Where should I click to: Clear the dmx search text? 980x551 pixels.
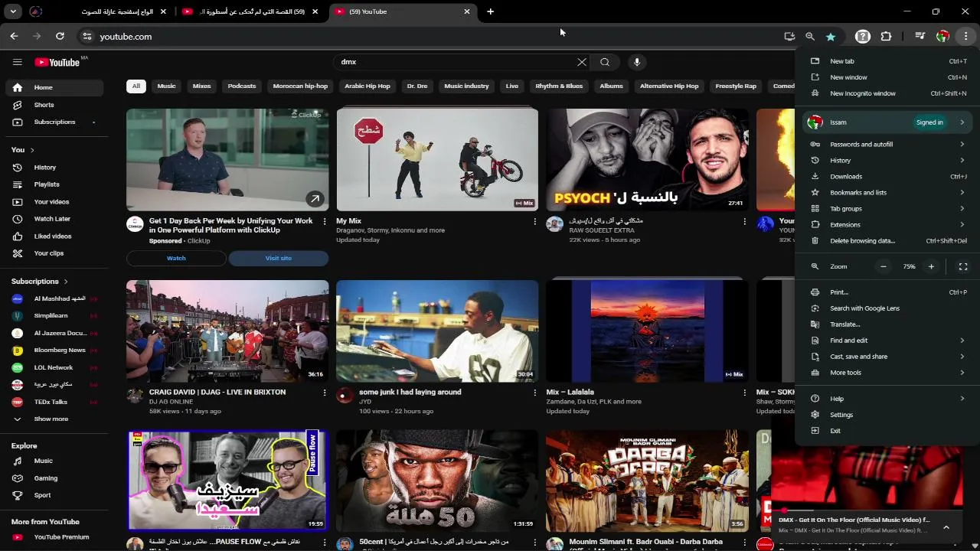(x=582, y=62)
